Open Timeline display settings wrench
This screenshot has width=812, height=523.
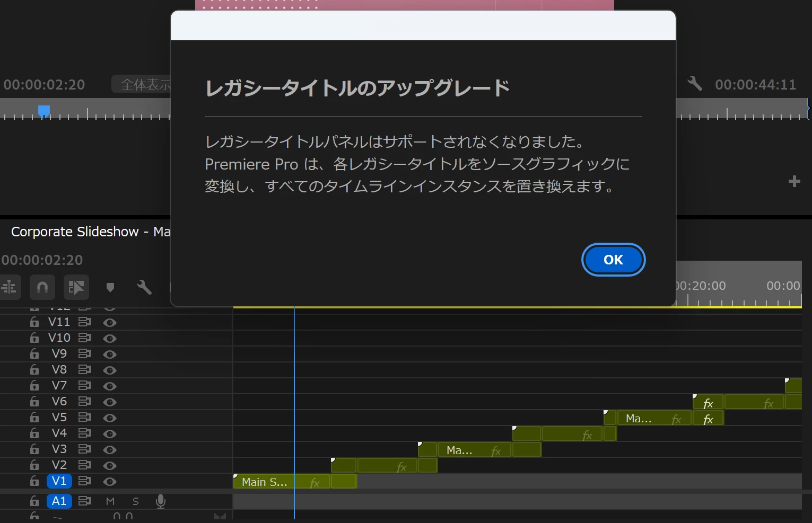[144, 287]
